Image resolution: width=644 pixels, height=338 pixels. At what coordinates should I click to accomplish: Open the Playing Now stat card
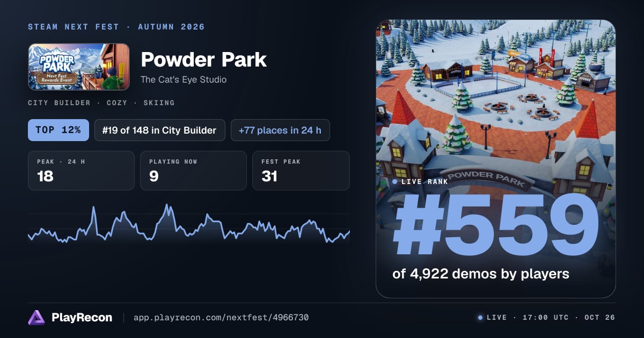[x=193, y=171]
